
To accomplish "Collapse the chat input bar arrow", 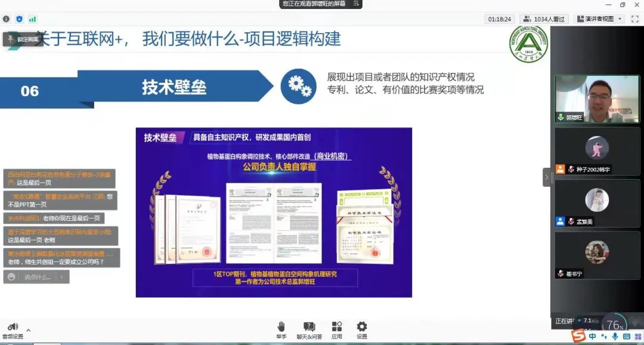I will [62, 277].
